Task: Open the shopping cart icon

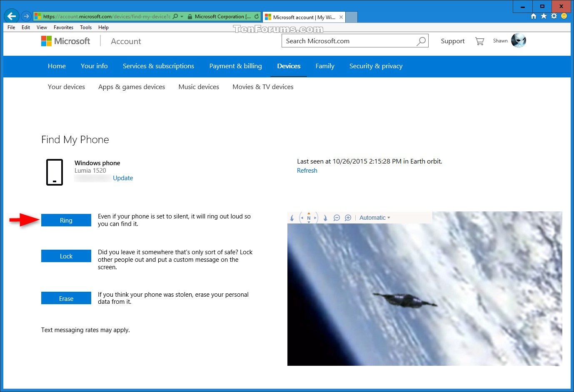Action: click(479, 41)
